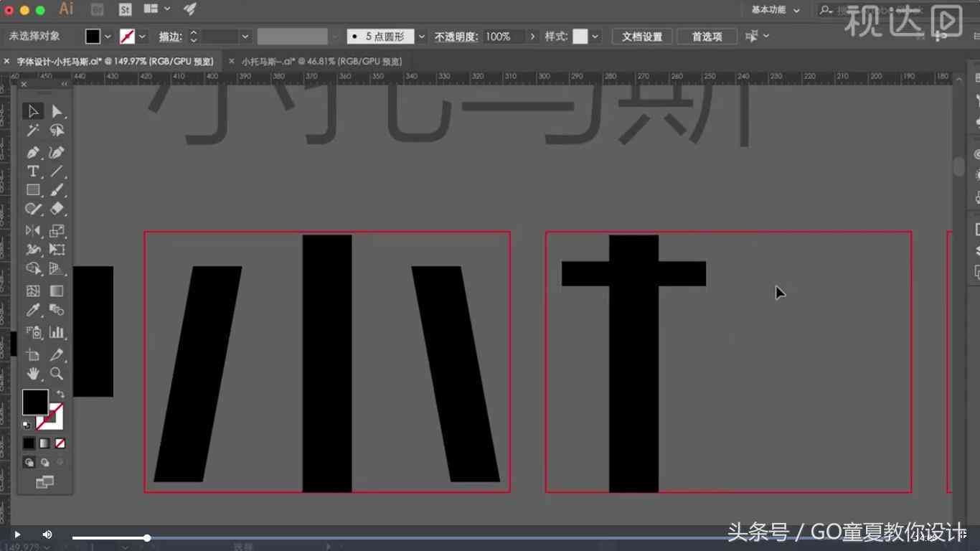Open the change screen mode button

coord(44,482)
